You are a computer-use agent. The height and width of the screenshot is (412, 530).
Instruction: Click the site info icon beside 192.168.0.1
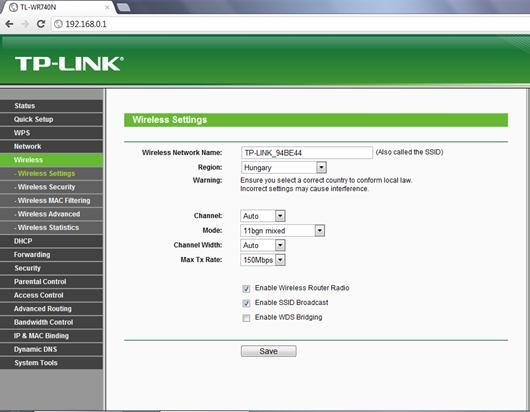[x=58, y=24]
